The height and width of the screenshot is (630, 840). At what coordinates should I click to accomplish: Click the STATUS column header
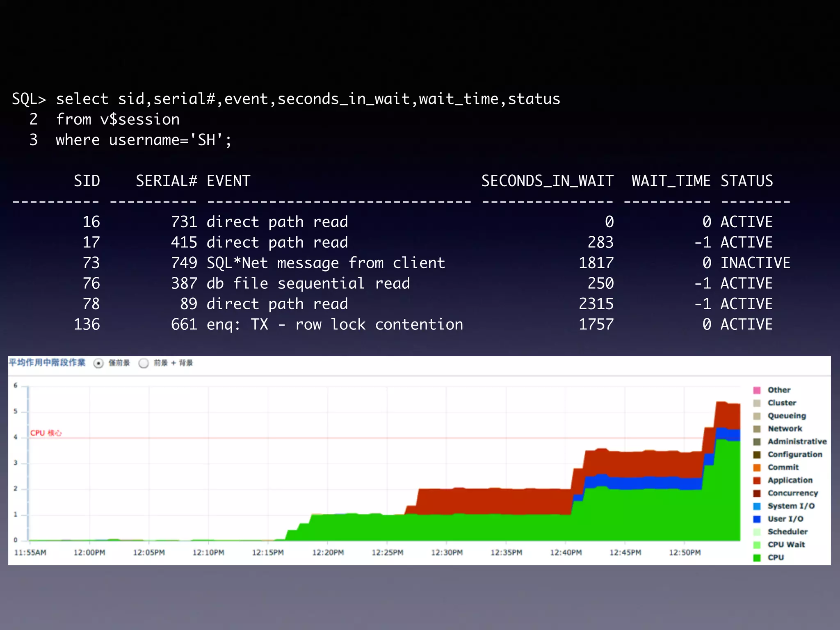click(x=747, y=181)
